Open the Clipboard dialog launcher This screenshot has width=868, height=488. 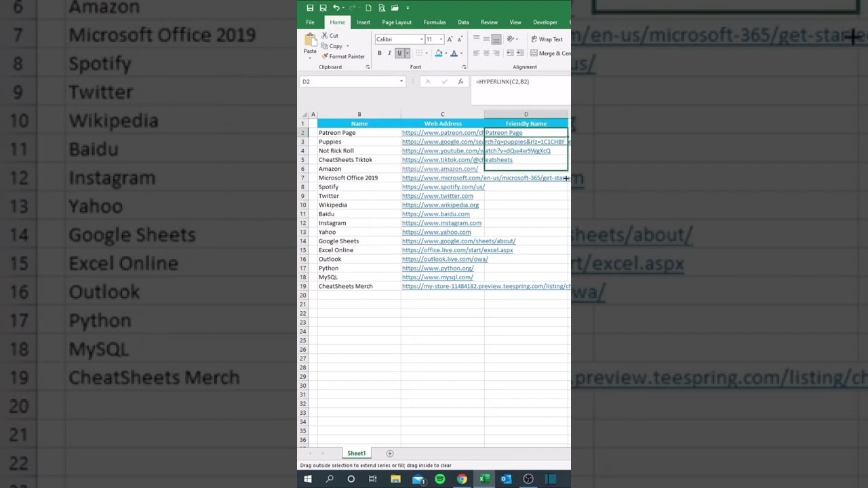[x=368, y=67]
